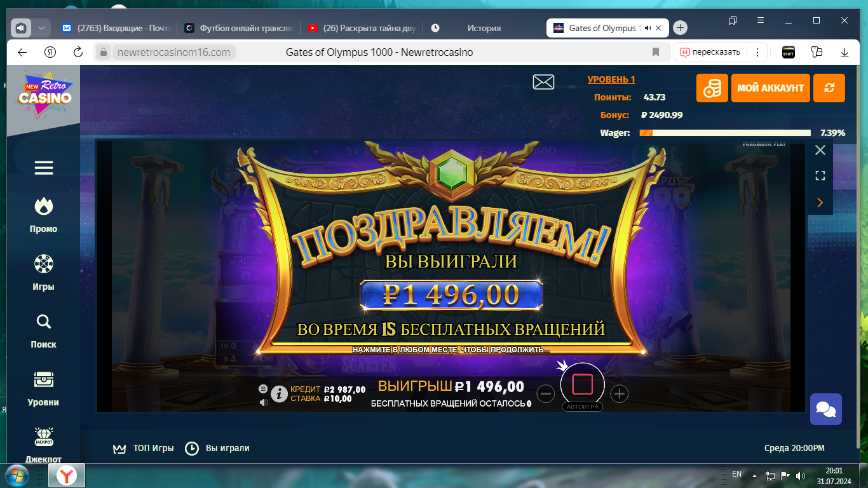Click the address bar URL newretrocasinom16.com
The height and width of the screenshot is (488, 868).
(174, 52)
